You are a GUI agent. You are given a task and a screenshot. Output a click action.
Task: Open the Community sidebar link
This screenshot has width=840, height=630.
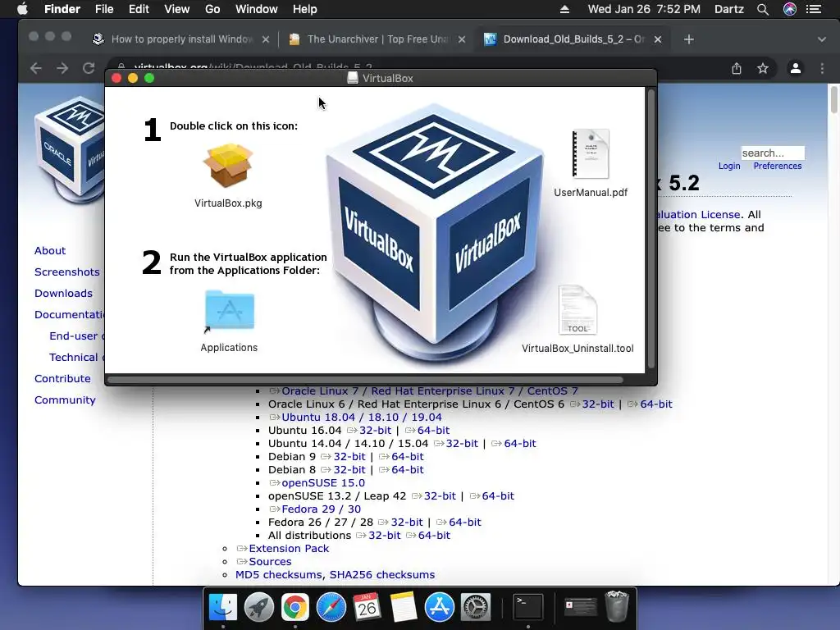pyautogui.click(x=65, y=400)
